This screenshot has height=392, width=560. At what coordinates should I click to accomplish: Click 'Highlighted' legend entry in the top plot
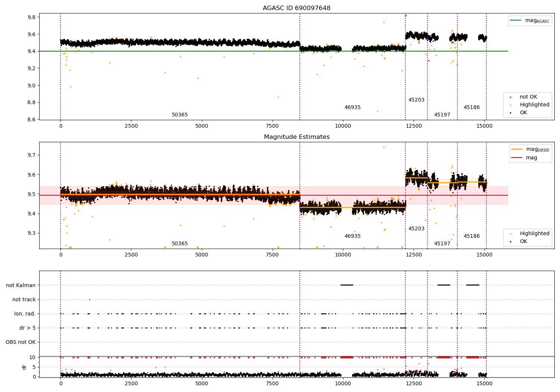tap(530, 105)
